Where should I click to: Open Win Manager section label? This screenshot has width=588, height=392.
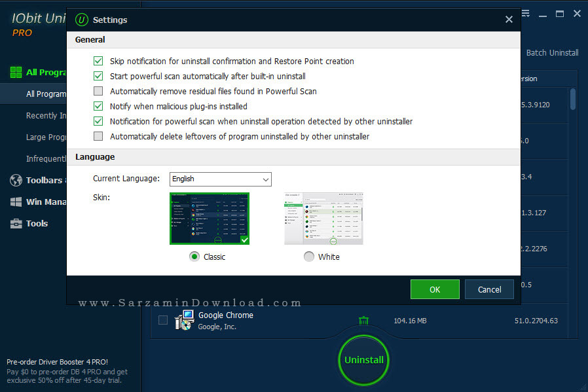coord(46,202)
